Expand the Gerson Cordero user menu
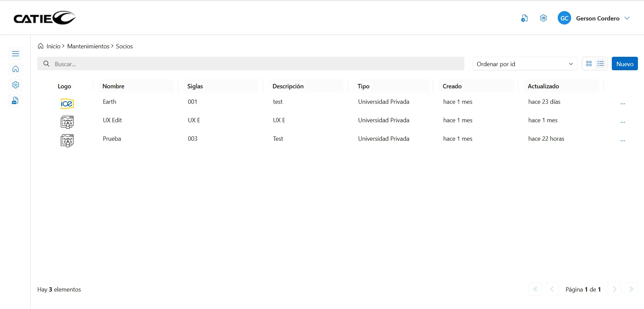Viewport: 644px width, 309px height. tap(627, 18)
